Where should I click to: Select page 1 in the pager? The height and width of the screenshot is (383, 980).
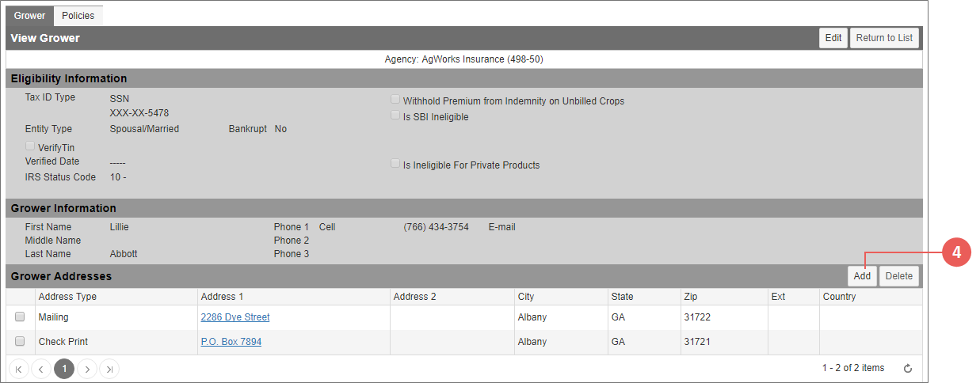64,369
